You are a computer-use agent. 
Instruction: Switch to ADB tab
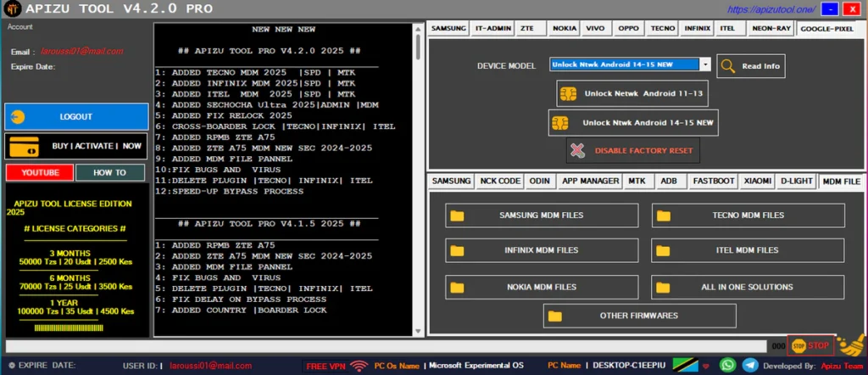tap(669, 181)
